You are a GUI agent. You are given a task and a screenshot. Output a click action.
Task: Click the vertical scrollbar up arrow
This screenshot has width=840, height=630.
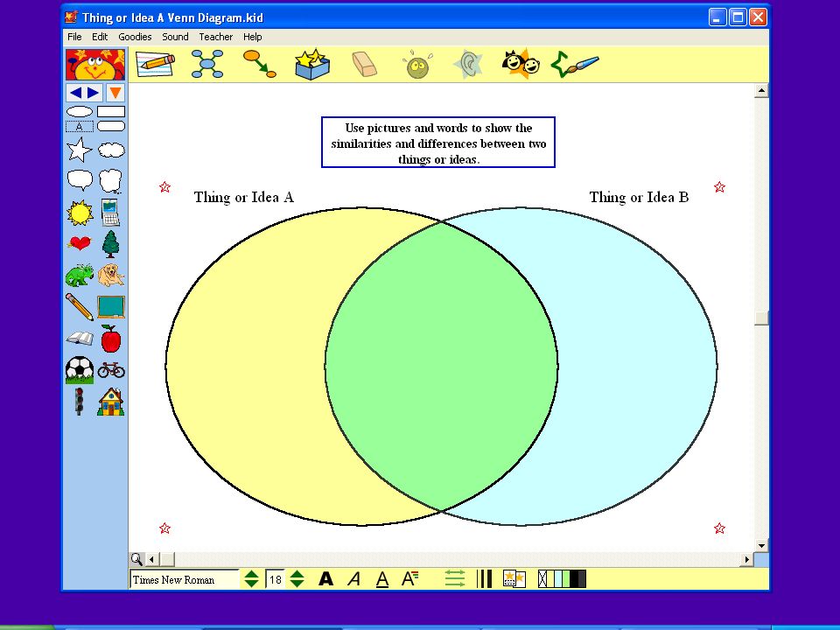coord(761,91)
